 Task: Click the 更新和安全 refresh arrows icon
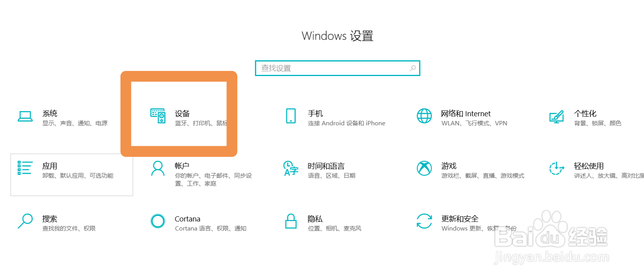tap(424, 221)
